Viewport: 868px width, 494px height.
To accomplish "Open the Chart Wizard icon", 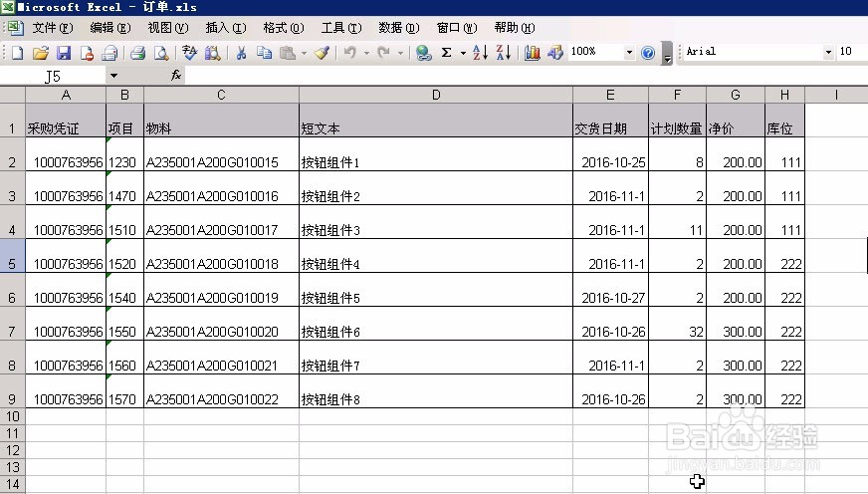I will coord(532,53).
